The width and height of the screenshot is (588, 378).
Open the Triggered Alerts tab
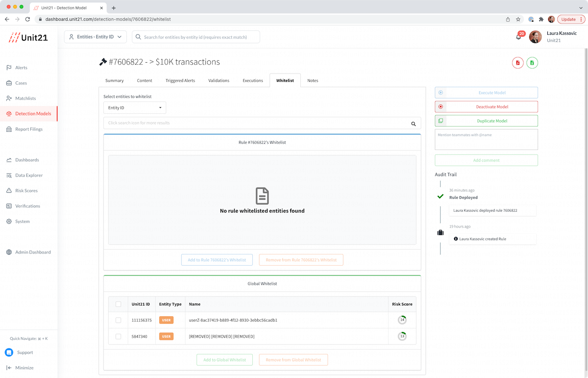pos(180,80)
